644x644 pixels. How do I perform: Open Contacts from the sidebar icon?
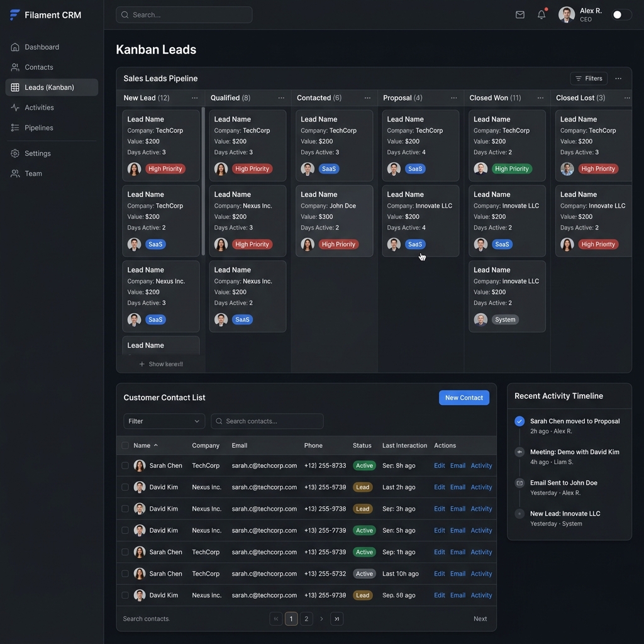(x=14, y=67)
